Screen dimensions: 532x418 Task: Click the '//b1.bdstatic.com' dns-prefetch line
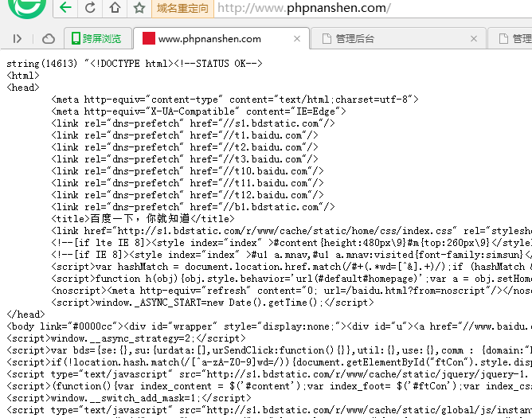193,207
